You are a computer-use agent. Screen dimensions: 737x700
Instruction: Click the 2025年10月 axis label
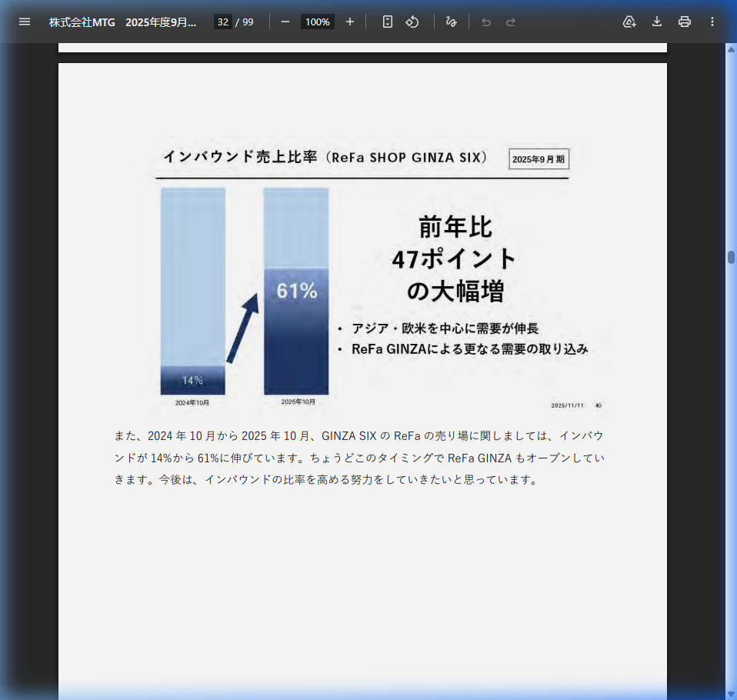[x=298, y=402]
